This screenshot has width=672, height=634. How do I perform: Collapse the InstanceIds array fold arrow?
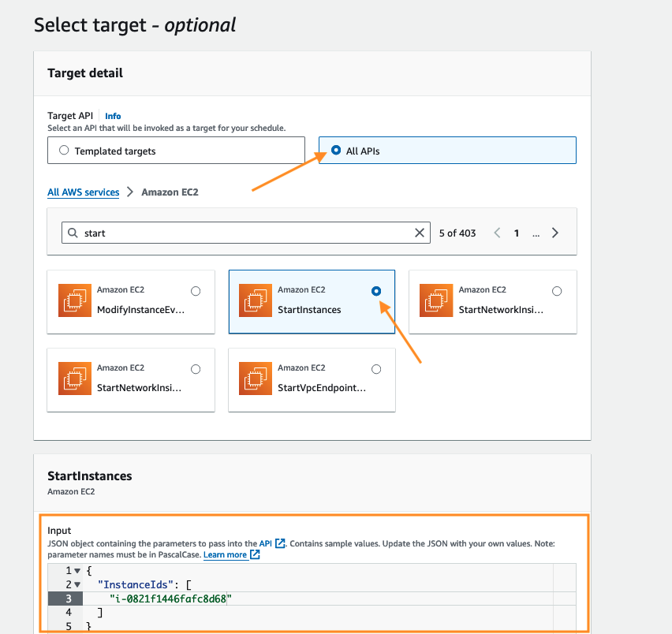(77, 584)
